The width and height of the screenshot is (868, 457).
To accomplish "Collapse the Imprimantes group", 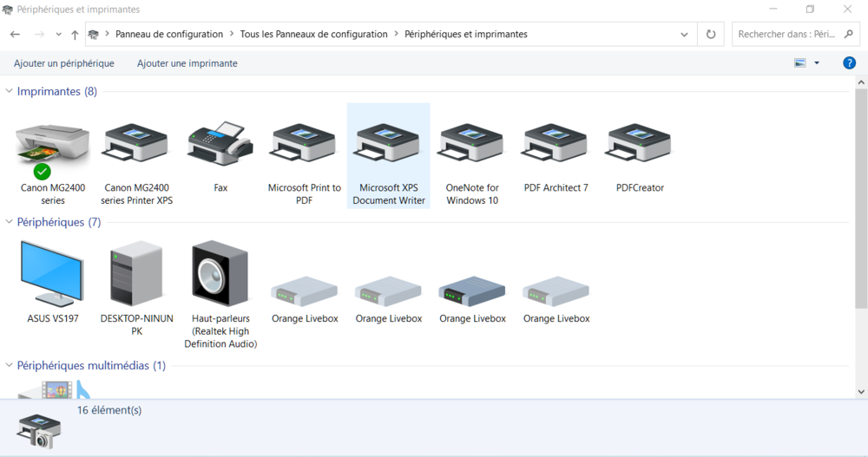I will [x=9, y=91].
